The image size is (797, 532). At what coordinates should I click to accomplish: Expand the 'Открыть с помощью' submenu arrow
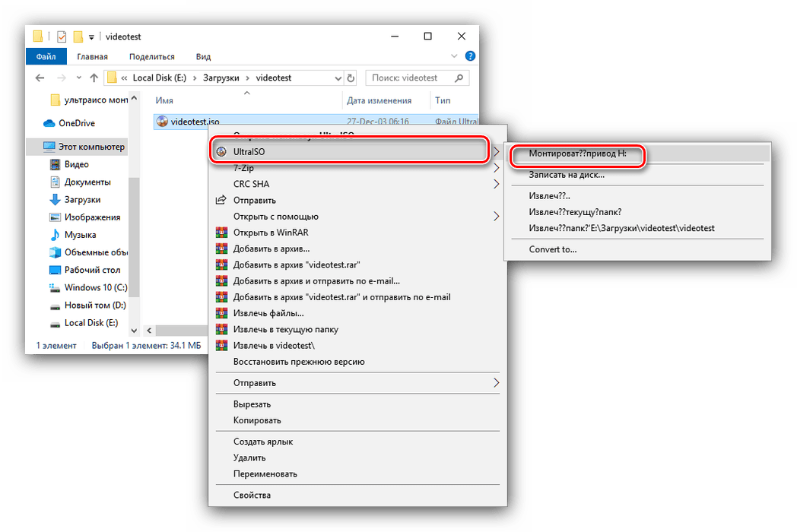click(497, 217)
